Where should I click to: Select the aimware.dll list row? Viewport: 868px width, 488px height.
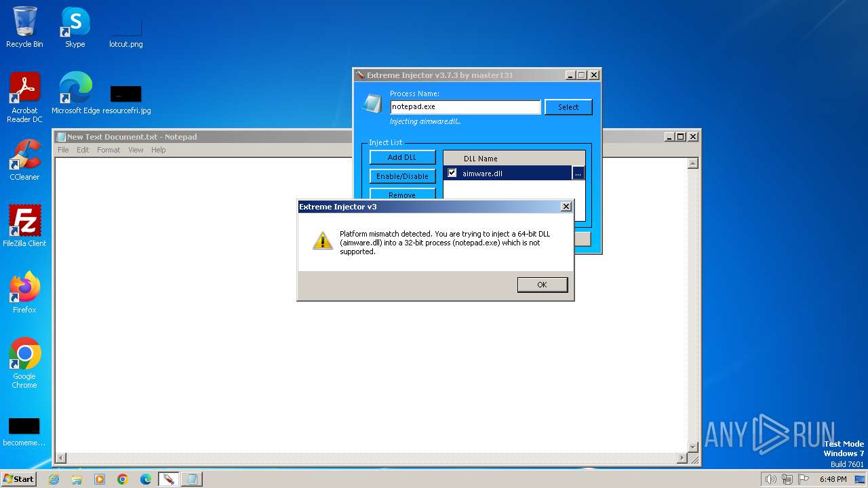[x=508, y=174]
